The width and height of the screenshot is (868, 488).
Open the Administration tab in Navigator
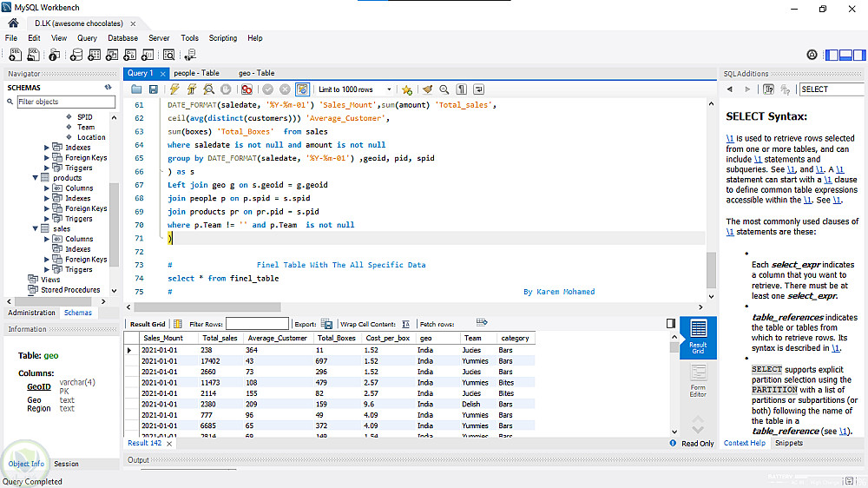[31, 313]
